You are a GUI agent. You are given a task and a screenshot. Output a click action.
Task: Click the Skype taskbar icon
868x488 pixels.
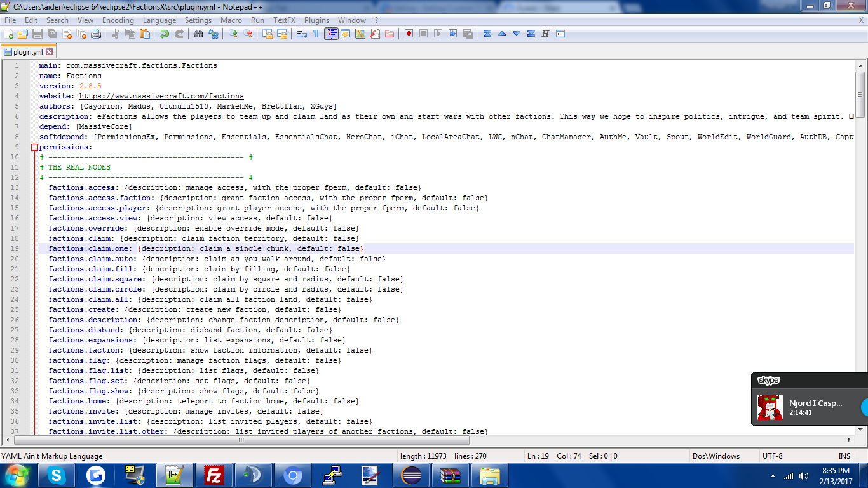pos(57,475)
